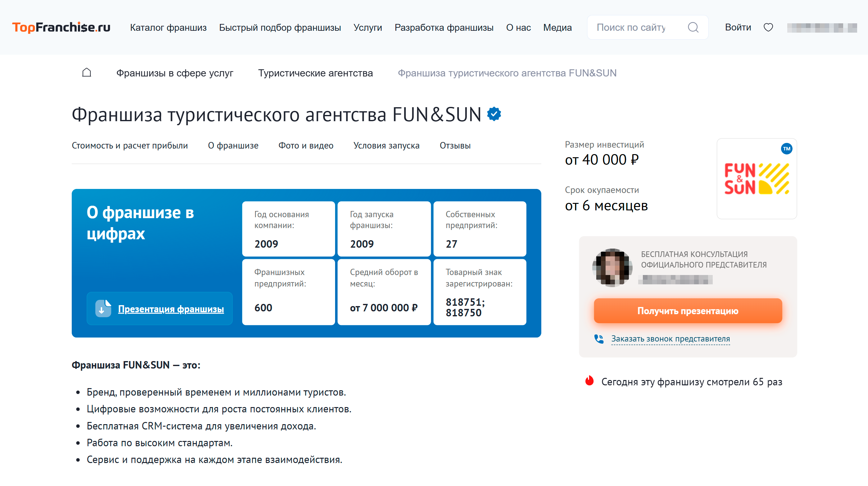Click the Войти login link
The width and height of the screenshot is (868, 486).
pyautogui.click(x=738, y=27)
